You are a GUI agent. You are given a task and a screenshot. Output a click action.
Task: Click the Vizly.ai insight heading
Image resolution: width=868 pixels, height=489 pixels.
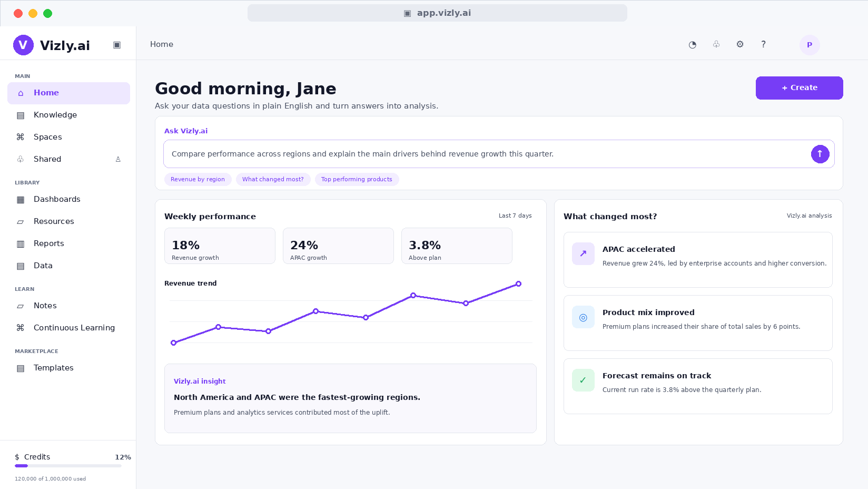point(200,382)
